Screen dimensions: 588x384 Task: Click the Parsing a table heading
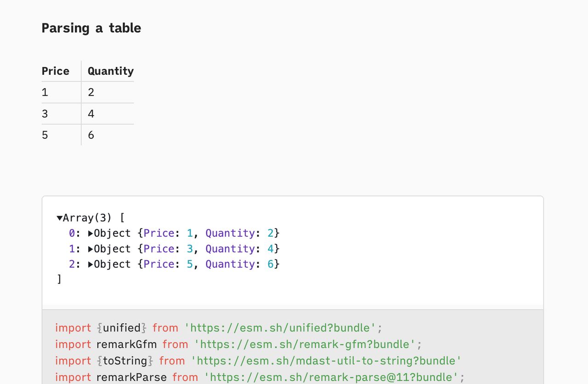click(x=91, y=28)
